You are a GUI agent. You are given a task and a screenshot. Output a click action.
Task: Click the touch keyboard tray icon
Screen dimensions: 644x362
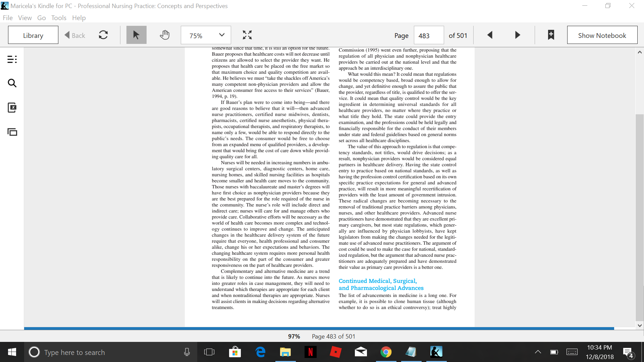(572, 352)
